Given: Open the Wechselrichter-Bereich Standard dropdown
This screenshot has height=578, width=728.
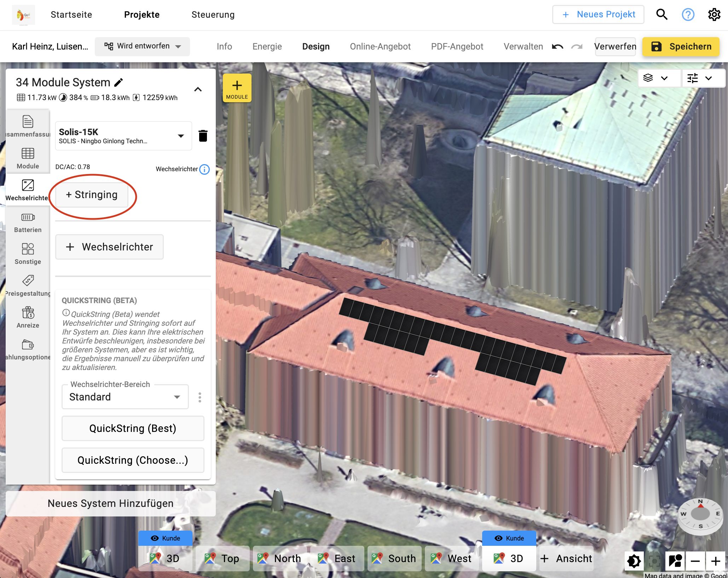Looking at the screenshot, I should (125, 397).
